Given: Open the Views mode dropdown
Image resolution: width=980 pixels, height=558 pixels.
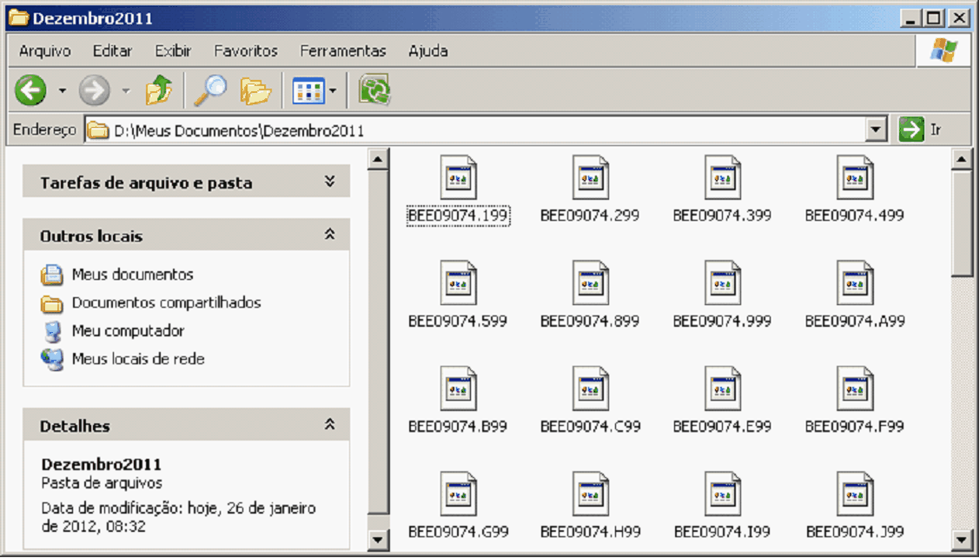Looking at the screenshot, I should click(x=315, y=90).
